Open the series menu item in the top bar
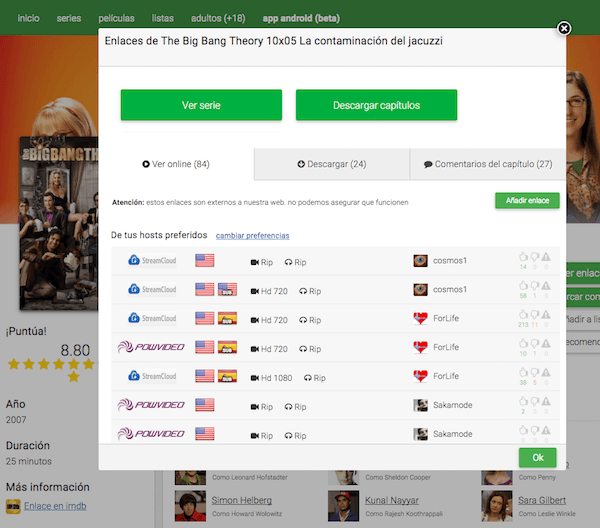 [69, 18]
